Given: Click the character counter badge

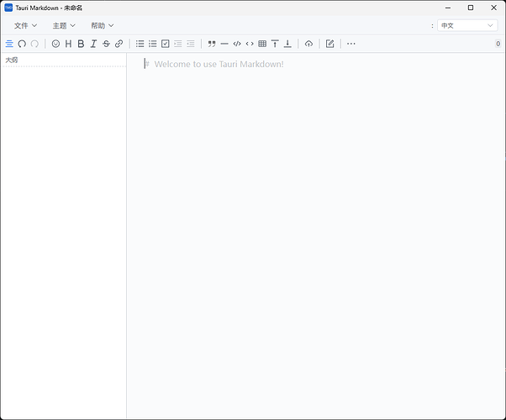Looking at the screenshot, I should (x=498, y=44).
